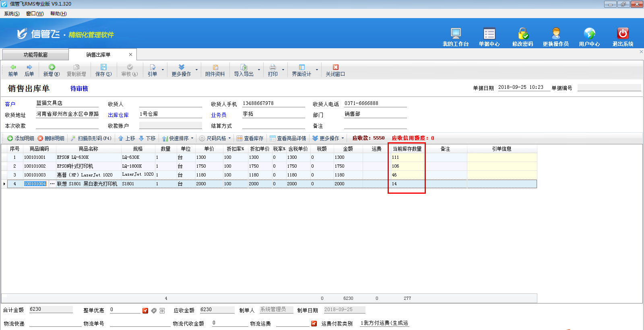This screenshot has height=330, width=644.
Task: Click 删除明细 delete row icon
Action: coord(51,138)
